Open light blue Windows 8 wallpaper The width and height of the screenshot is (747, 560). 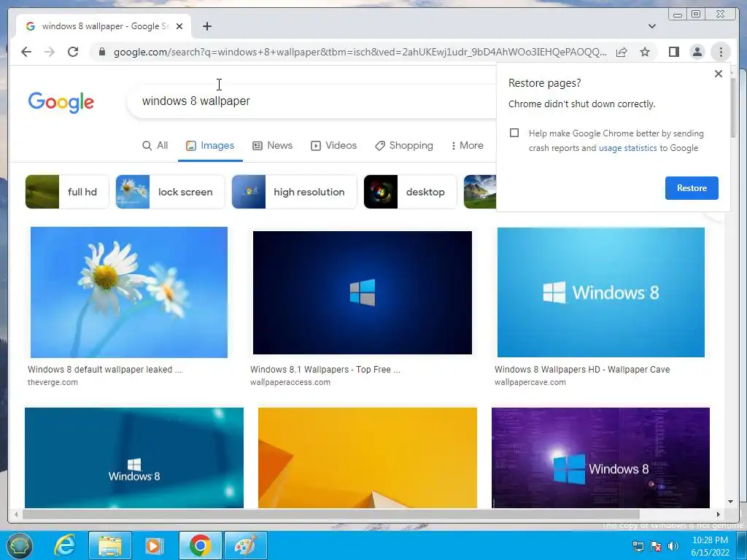601,292
